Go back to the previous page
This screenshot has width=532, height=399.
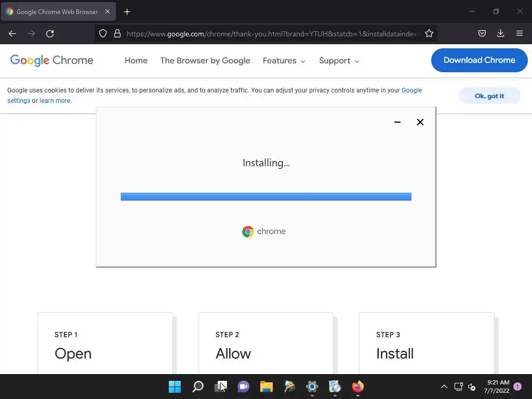(x=12, y=34)
